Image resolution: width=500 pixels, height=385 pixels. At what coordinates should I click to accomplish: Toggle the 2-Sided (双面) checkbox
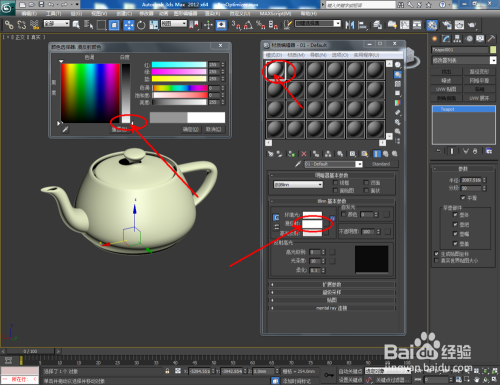(366, 183)
